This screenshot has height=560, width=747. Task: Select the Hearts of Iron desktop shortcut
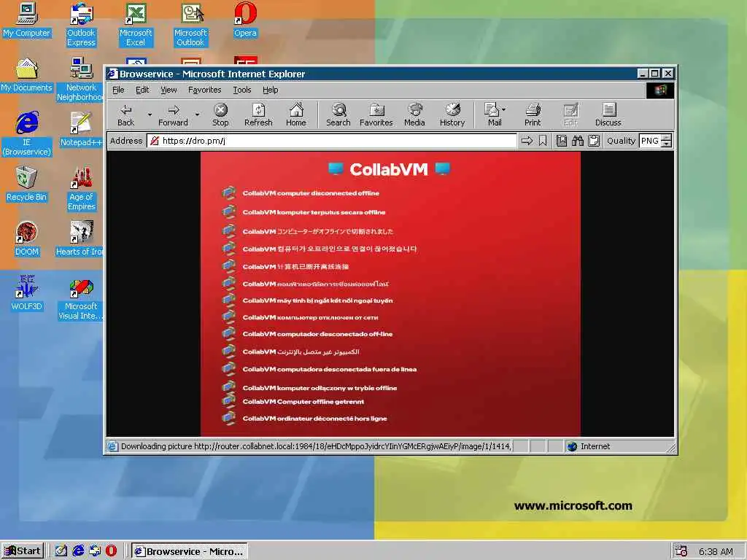(x=80, y=239)
